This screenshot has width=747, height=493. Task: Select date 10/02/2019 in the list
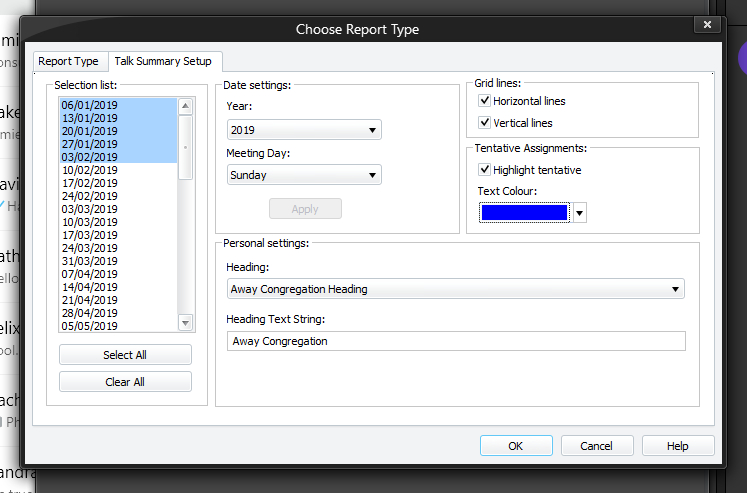tap(90, 170)
